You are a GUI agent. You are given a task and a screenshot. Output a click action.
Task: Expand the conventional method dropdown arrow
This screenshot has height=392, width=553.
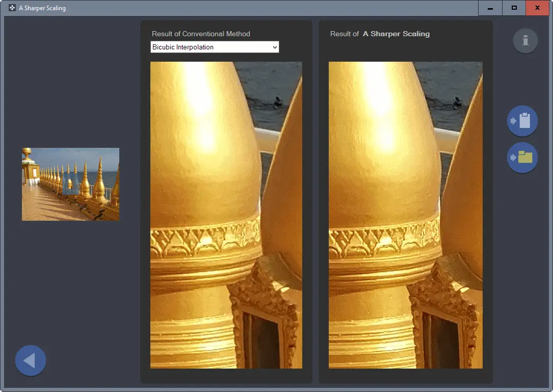click(275, 47)
